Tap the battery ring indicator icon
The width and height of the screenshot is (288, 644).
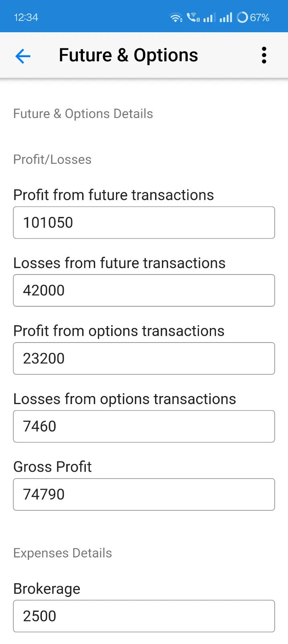(x=242, y=17)
